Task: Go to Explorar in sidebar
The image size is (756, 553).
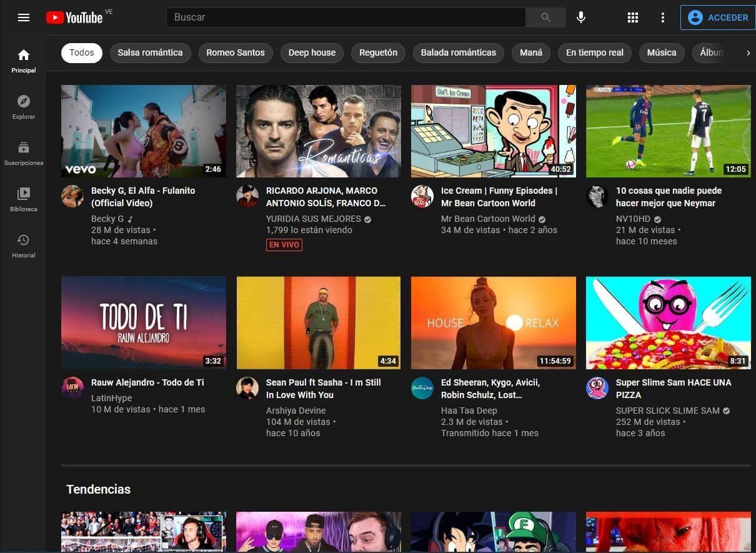Action: 24,107
